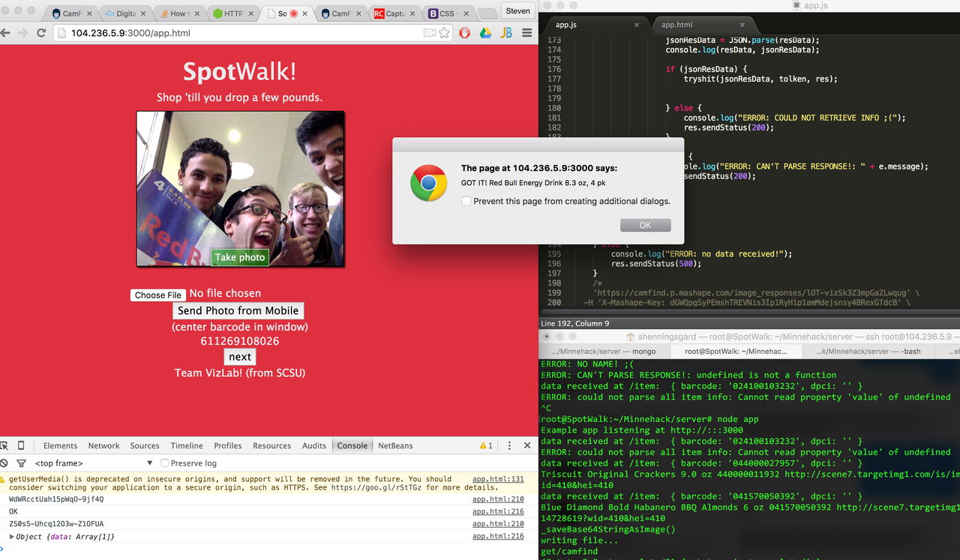Switch to the Captu browser tab

394,13
